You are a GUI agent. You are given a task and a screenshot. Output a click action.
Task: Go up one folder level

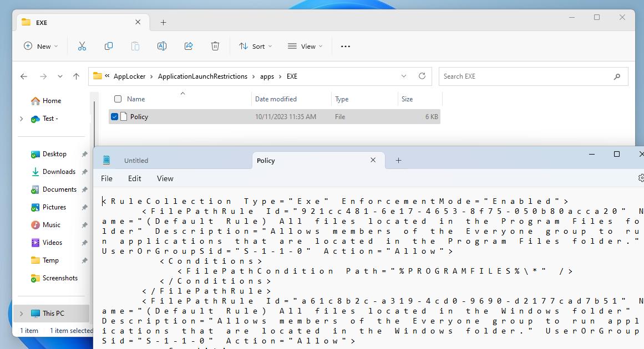[76, 76]
